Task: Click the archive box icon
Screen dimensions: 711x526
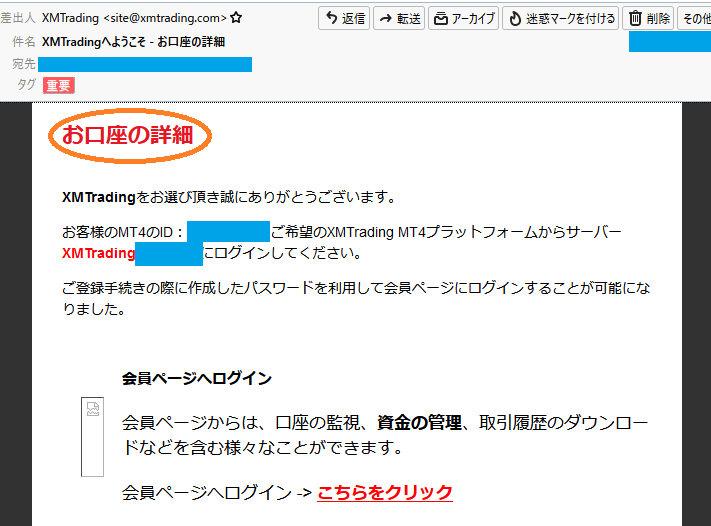Action: tap(441, 19)
